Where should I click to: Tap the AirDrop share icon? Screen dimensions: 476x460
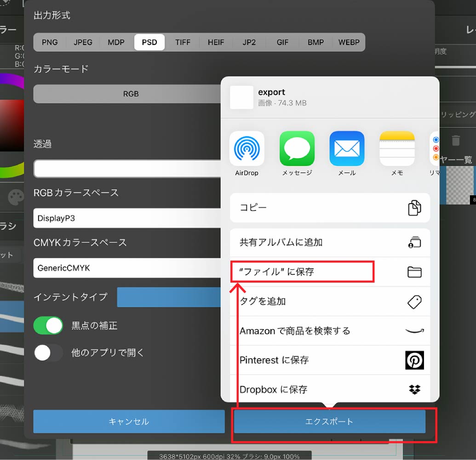tap(247, 149)
